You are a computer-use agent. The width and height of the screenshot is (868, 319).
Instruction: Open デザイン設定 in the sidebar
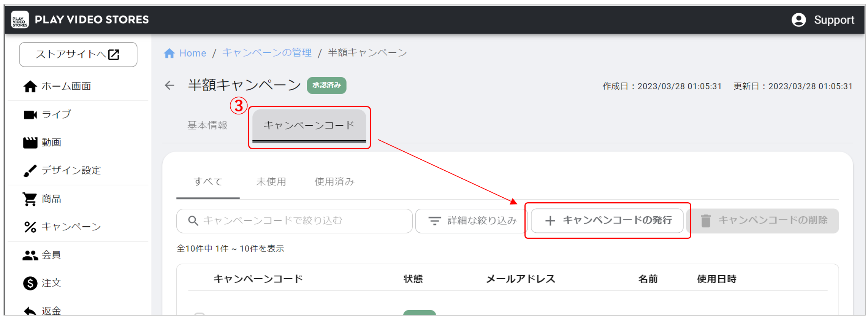pyautogui.click(x=71, y=170)
